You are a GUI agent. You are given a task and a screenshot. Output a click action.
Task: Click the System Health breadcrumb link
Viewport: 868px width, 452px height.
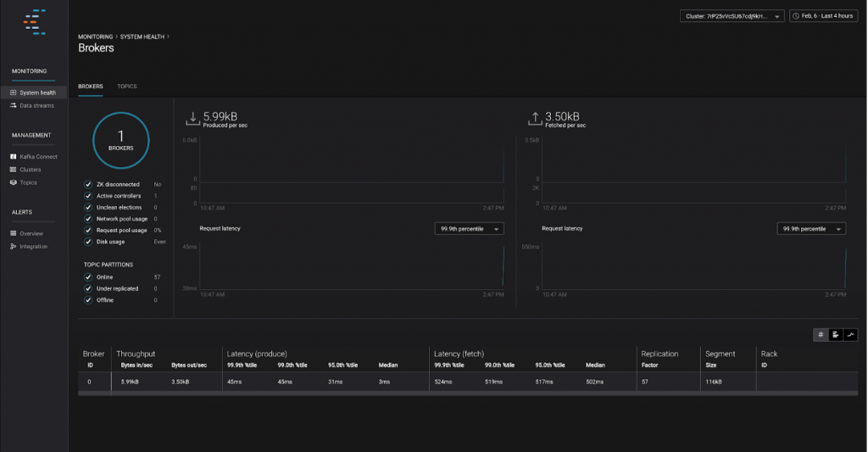tap(142, 36)
